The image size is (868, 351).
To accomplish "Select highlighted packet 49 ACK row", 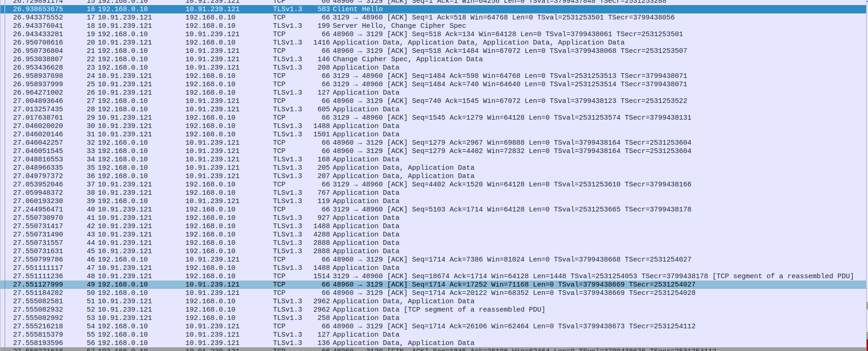I will 324,284.
